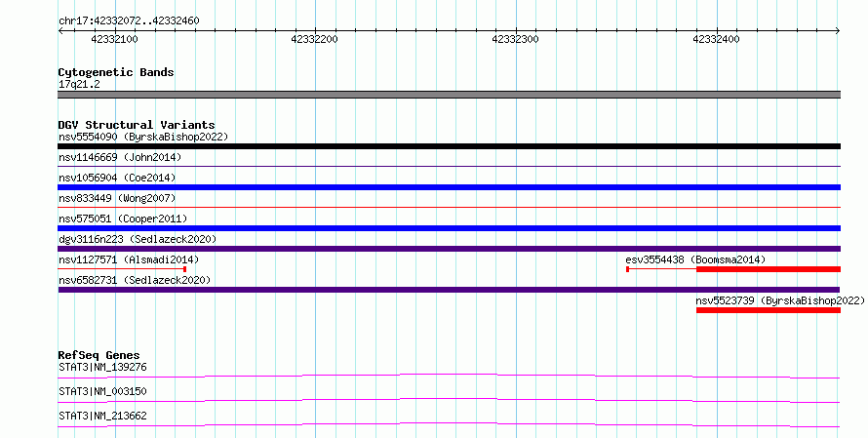Image resolution: width=868 pixels, height=438 pixels.
Task: Open the RefSeq Genes track title
Action: (x=99, y=355)
